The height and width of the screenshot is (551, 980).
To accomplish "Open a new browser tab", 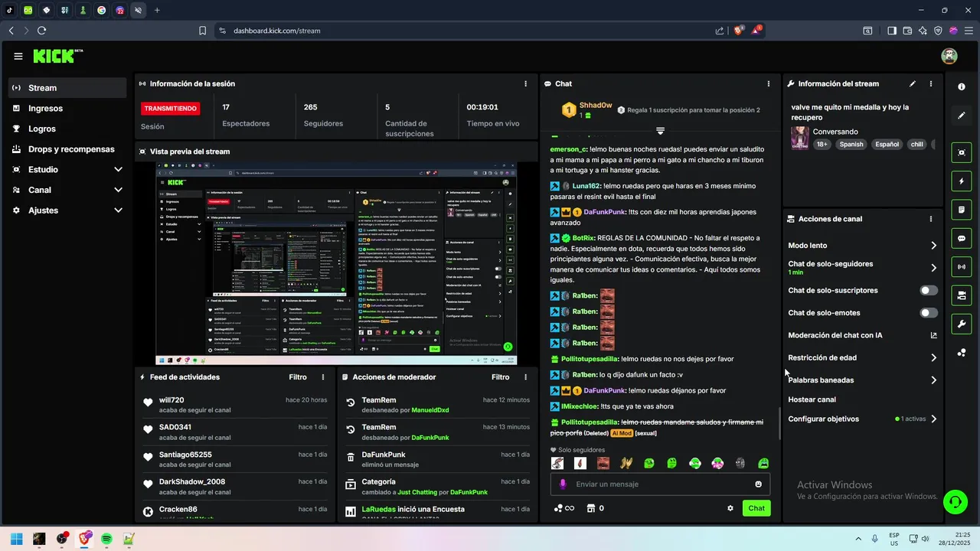I will point(157,10).
